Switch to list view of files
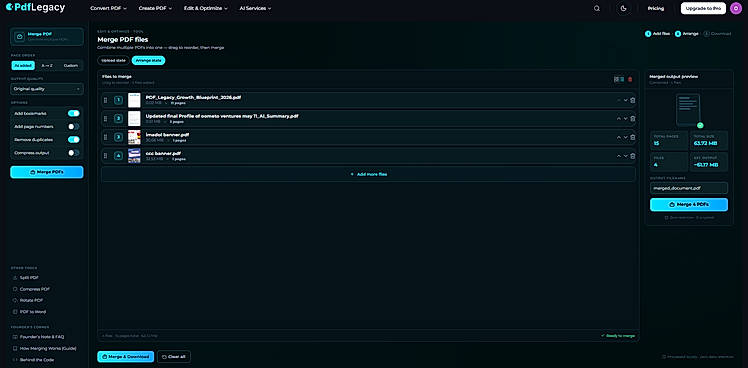The image size is (748, 368). coord(622,79)
